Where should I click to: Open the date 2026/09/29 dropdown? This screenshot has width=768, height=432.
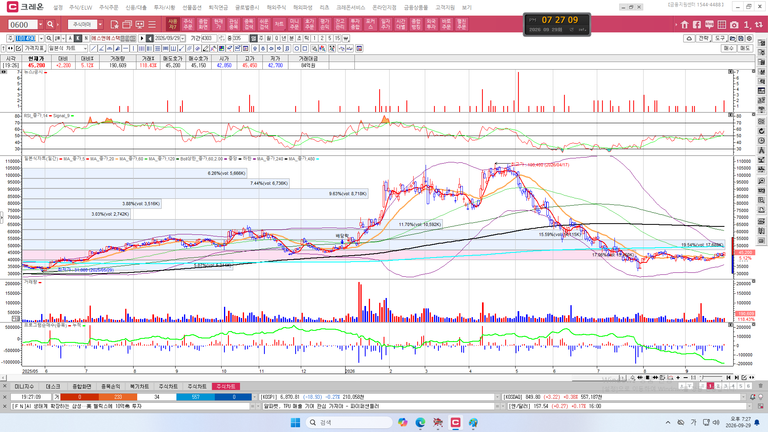click(182, 38)
